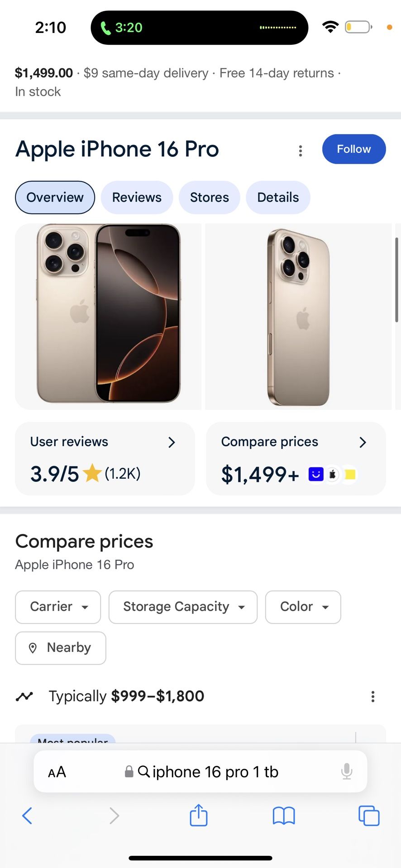The image size is (401, 868).
Task: Toggle the Nearby stores filter
Action: click(61, 648)
